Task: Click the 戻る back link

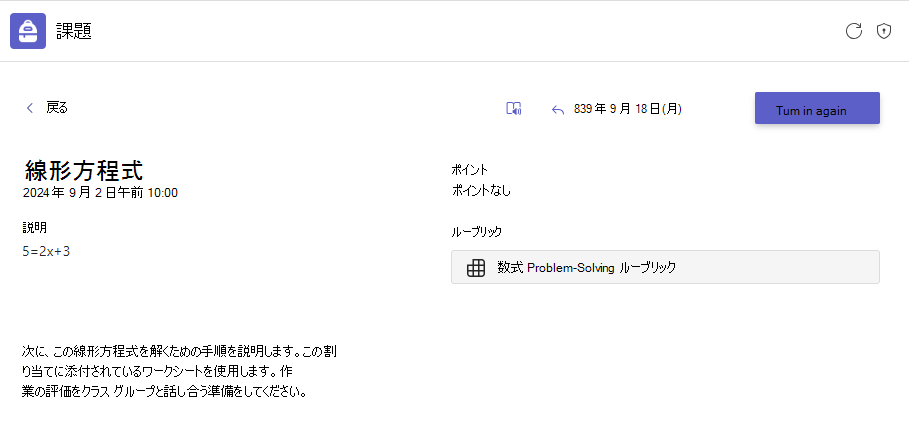Action: [x=57, y=107]
